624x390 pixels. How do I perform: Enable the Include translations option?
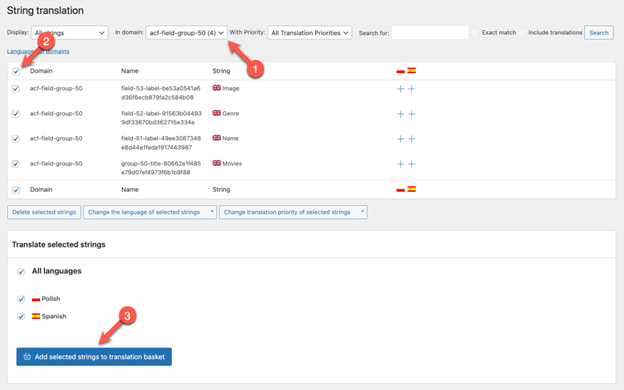click(x=522, y=33)
